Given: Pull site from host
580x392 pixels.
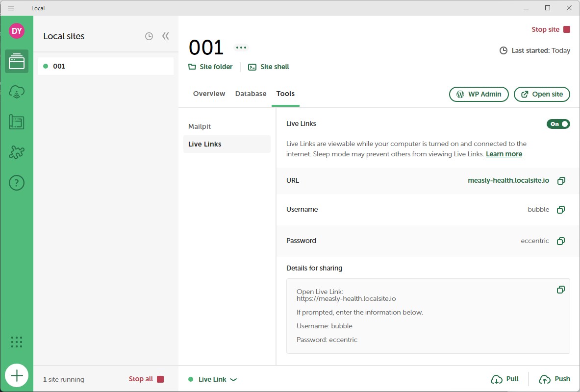Looking at the screenshot, I should click(x=504, y=379).
